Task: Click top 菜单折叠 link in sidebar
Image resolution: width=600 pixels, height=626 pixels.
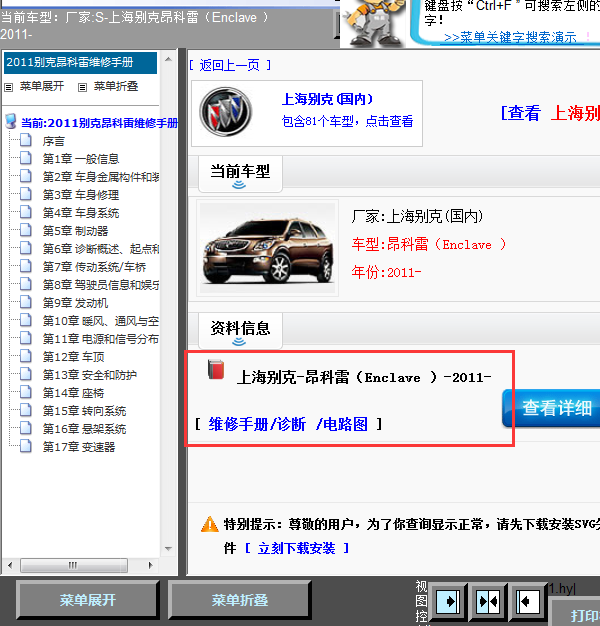Action: 116,86
